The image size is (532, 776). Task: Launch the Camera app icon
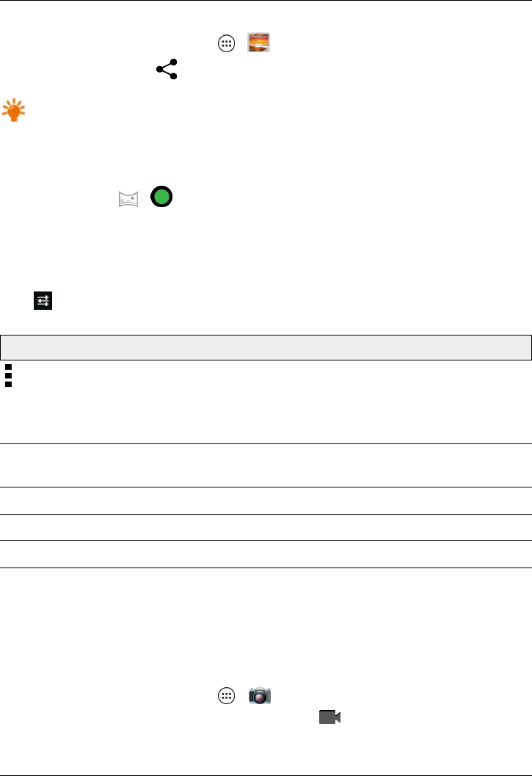coord(260,695)
